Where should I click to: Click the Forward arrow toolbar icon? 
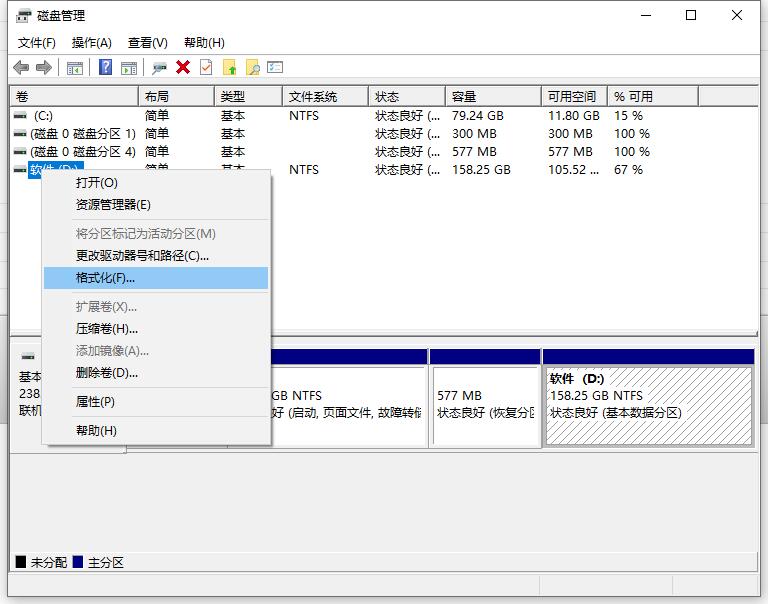(x=43, y=67)
